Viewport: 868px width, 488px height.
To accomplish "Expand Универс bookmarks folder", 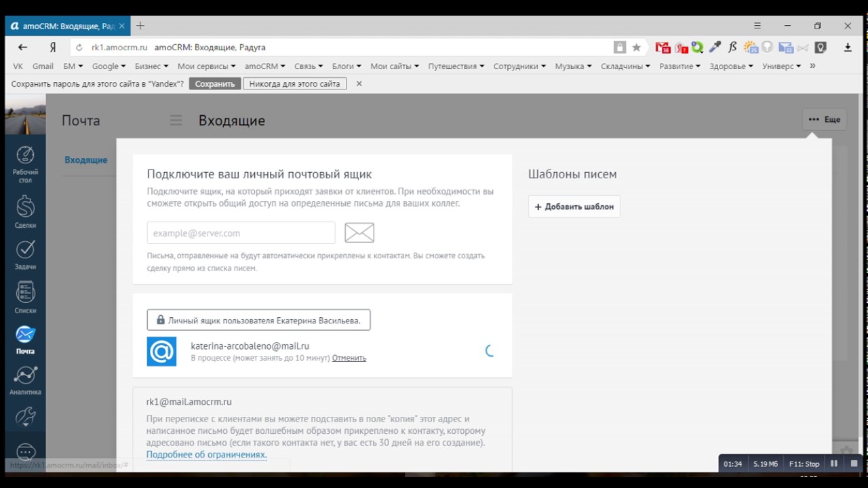I will pyautogui.click(x=781, y=66).
